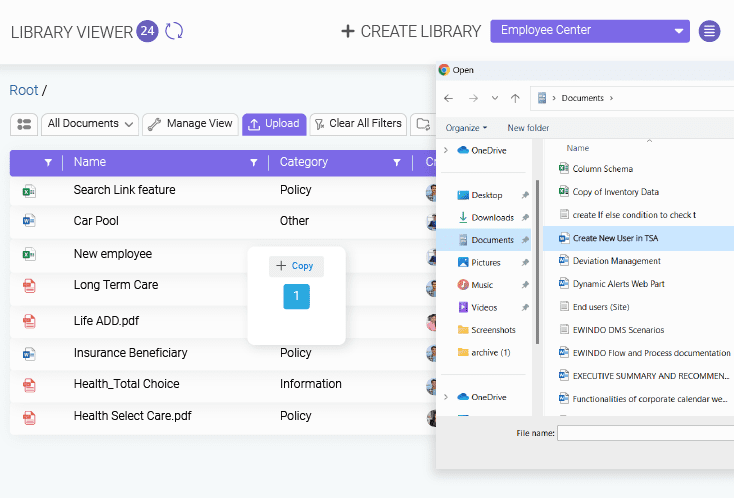Go forward in the Open dialog
Viewport: 734px width, 498px height.
tap(473, 98)
